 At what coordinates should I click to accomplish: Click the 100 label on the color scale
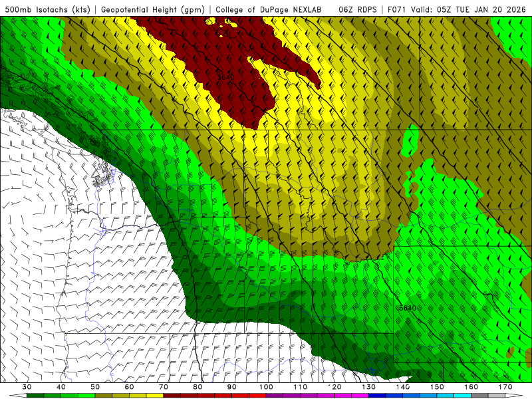coord(266,387)
